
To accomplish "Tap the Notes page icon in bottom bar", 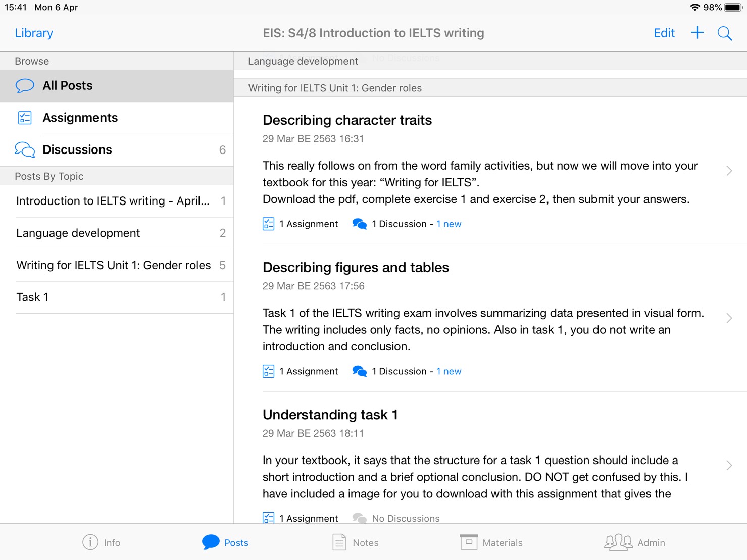I will 339,542.
